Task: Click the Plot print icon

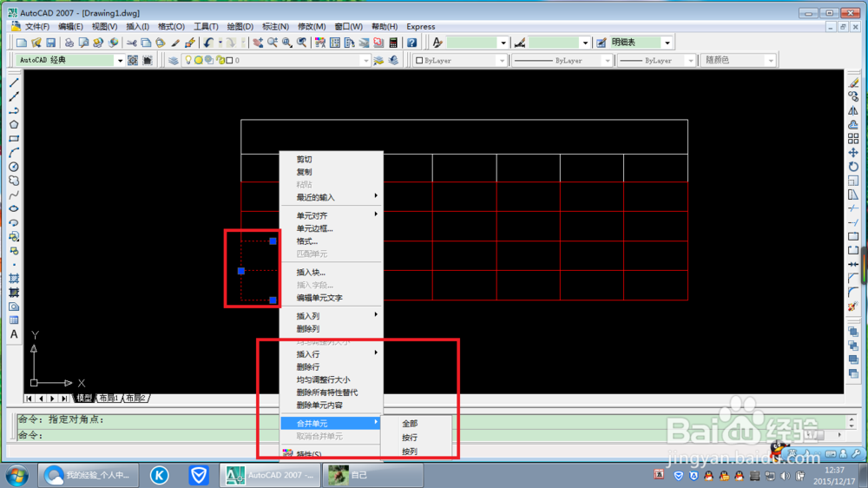Action: [69, 43]
